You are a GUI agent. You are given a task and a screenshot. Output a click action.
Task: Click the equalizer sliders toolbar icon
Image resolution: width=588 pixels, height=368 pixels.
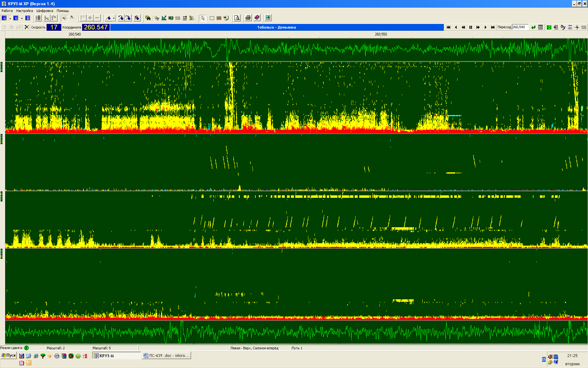tap(178, 18)
